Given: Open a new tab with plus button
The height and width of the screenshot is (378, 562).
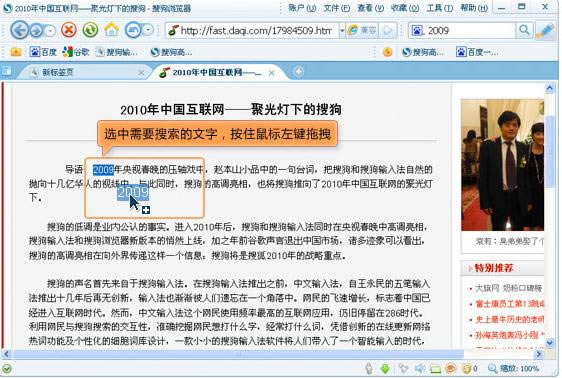Looking at the screenshot, I should 298,72.
